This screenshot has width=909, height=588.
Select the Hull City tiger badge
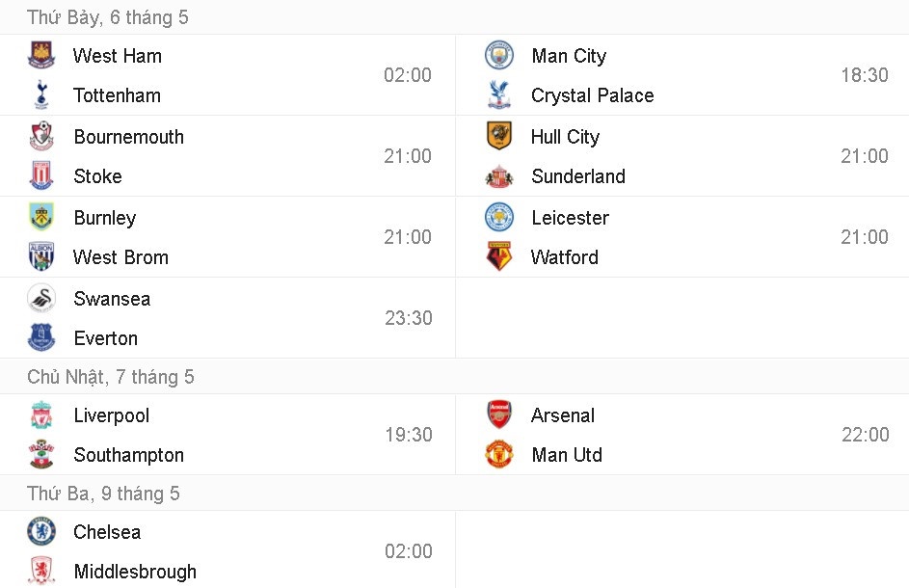(x=497, y=137)
